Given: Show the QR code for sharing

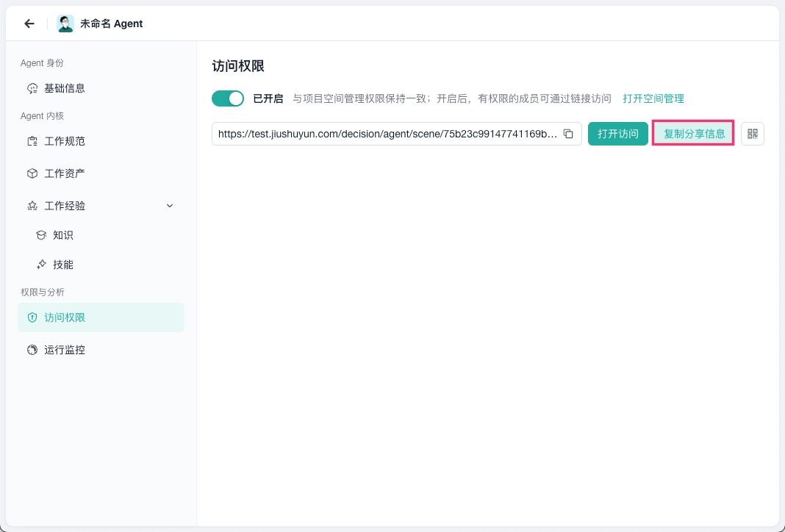Looking at the screenshot, I should [753, 134].
